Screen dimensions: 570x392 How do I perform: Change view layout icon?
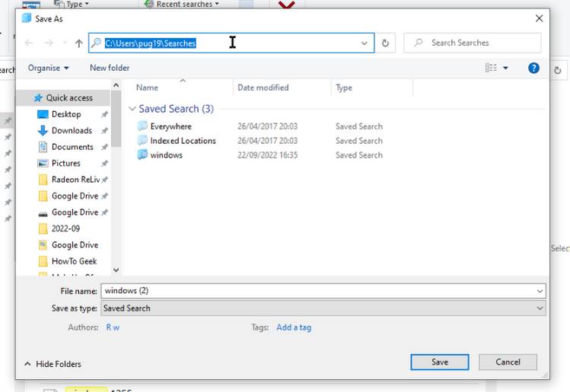[491, 68]
